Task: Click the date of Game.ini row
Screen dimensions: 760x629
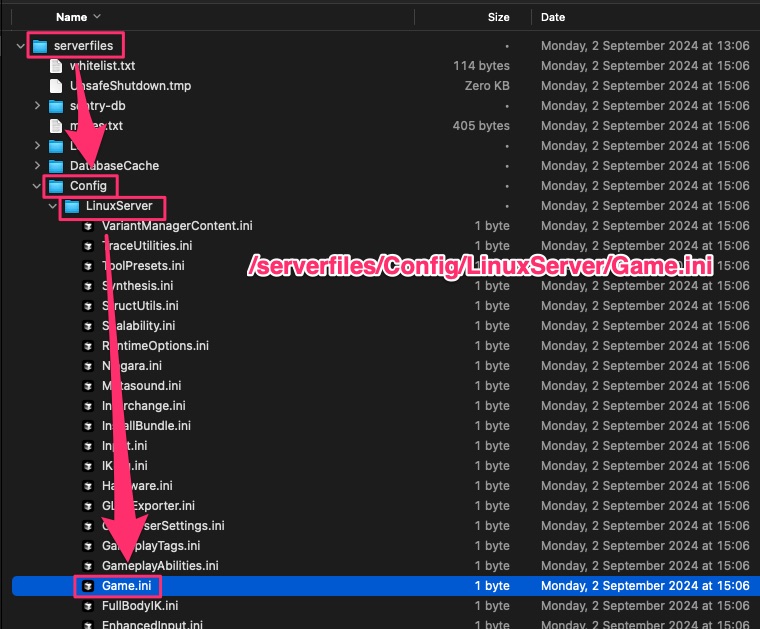Action: [x=645, y=586]
